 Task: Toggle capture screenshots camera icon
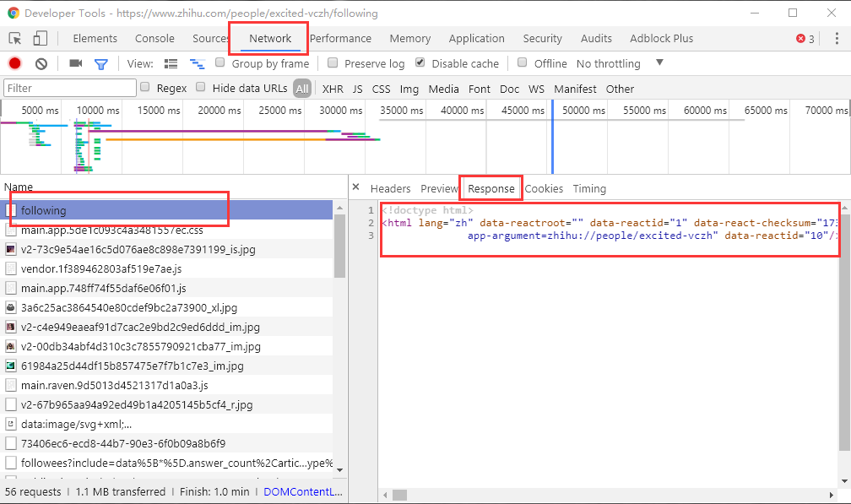(76, 63)
